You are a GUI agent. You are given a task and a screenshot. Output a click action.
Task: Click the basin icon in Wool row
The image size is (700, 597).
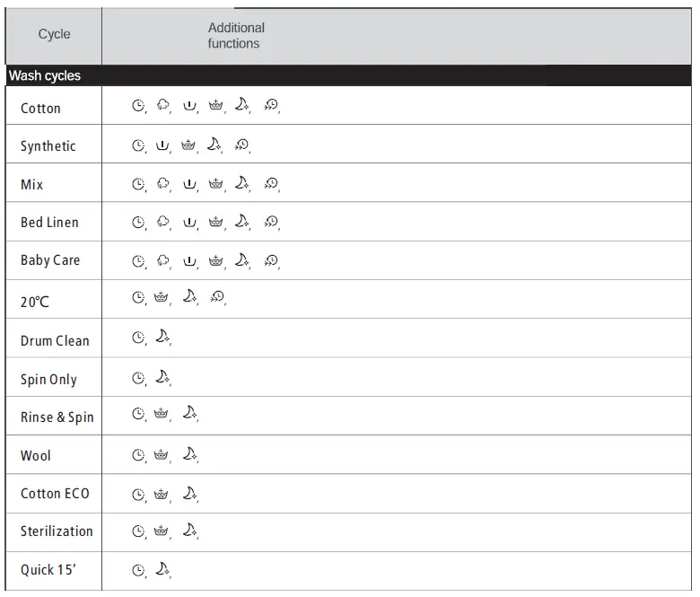(162, 455)
